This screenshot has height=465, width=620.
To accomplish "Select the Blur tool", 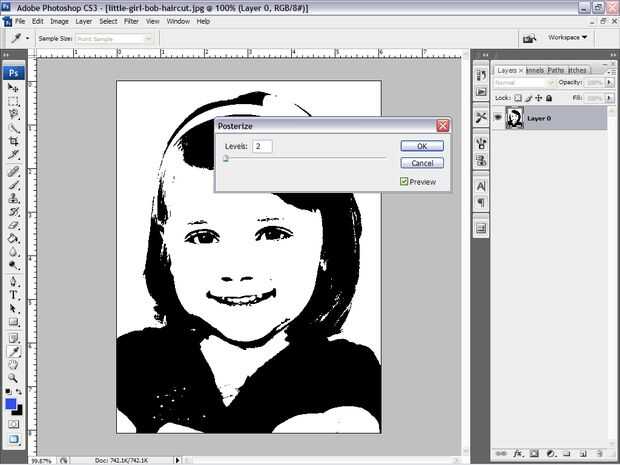I will [x=13, y=252].
